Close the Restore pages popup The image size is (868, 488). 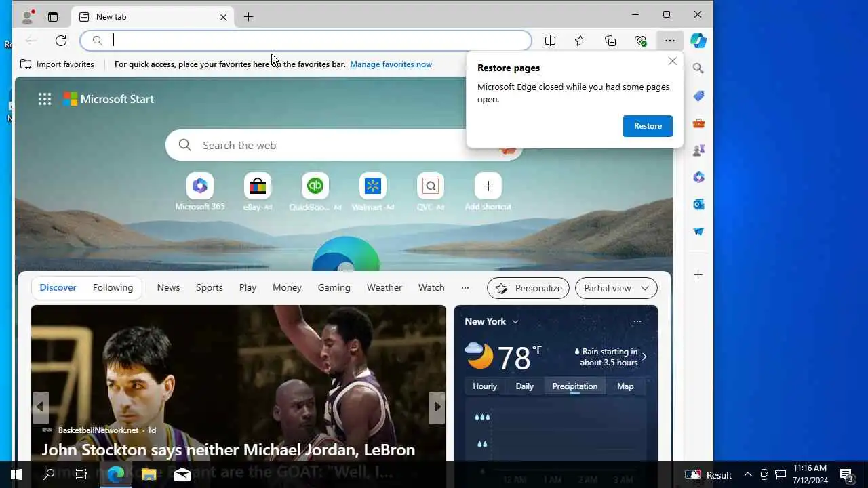point(673,61)
